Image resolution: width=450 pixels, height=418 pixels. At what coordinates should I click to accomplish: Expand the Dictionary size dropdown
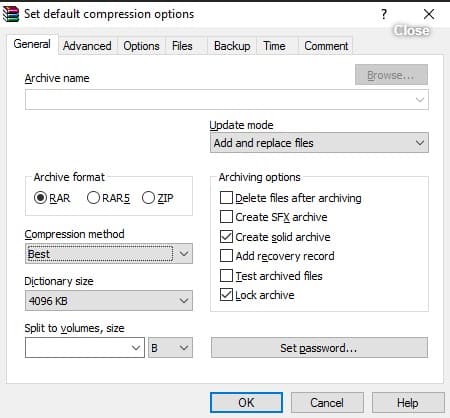(109, 301)
